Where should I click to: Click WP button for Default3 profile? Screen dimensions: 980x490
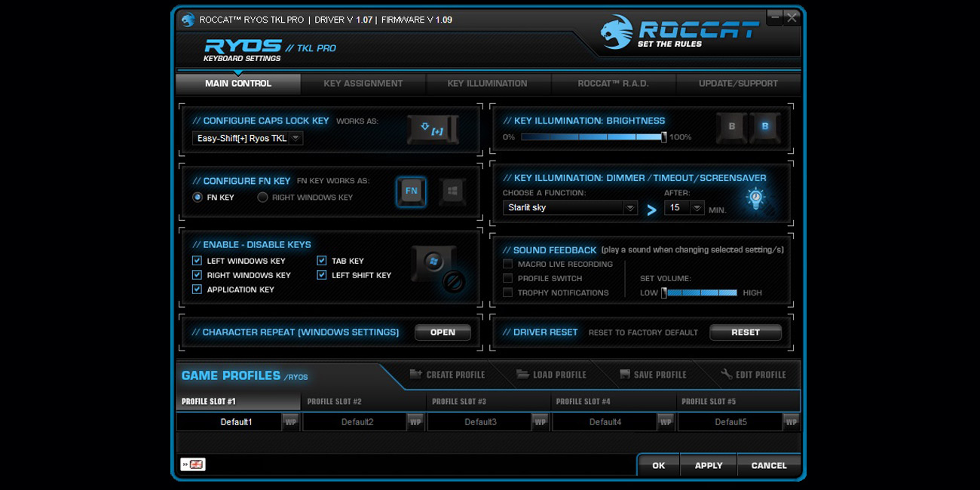point(540,422)
